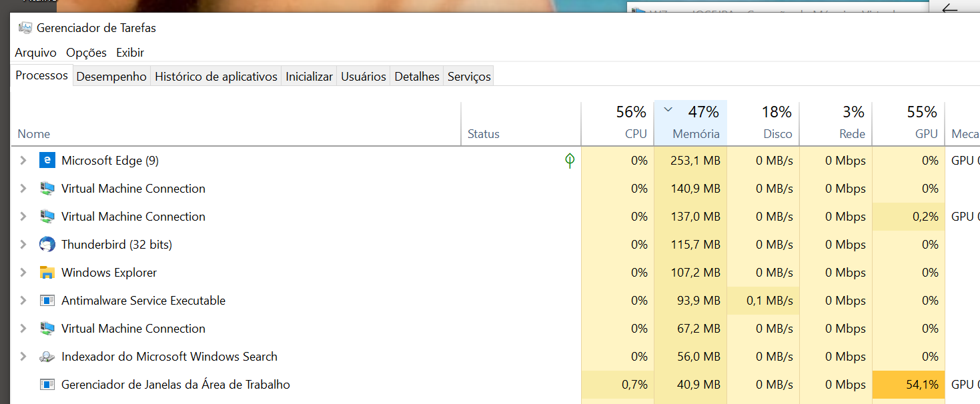Switch to the Serviços tab
The width and height of the screenshot is (980, 404).
tap(469, 77)
